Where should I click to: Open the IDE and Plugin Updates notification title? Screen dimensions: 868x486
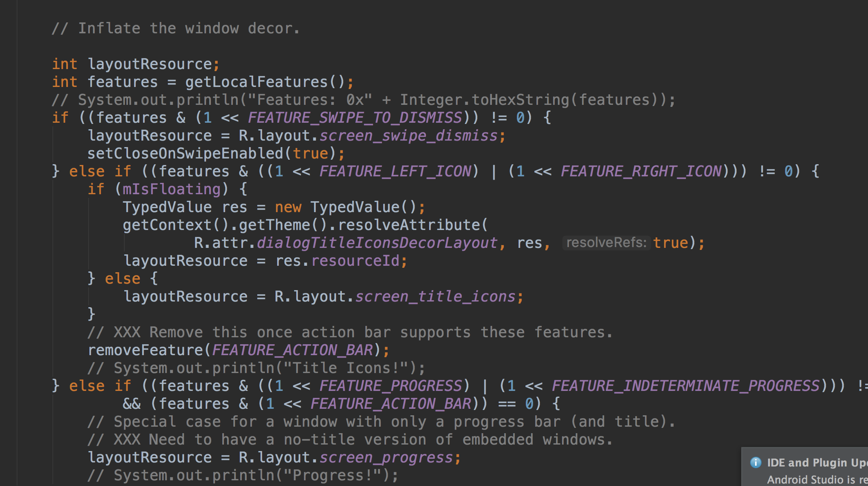tap(817, 462)
